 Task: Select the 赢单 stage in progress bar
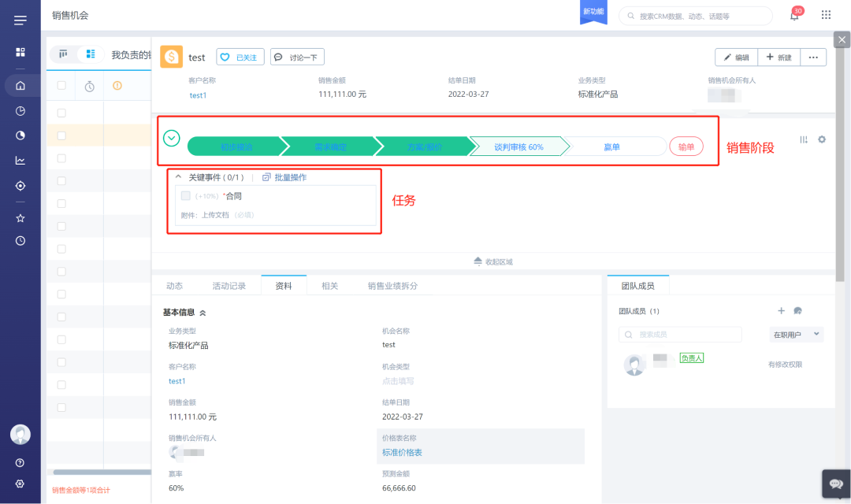tap(611, 146)
